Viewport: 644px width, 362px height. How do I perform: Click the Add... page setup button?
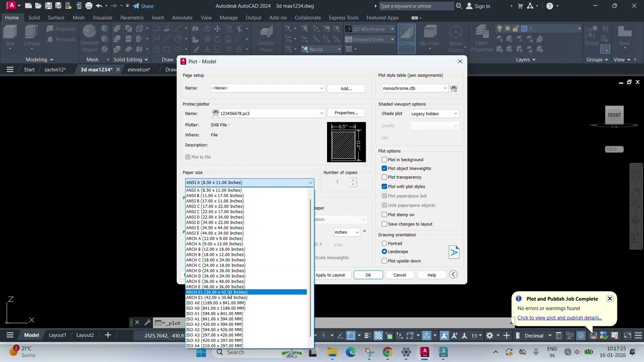[x=346, y=88]
